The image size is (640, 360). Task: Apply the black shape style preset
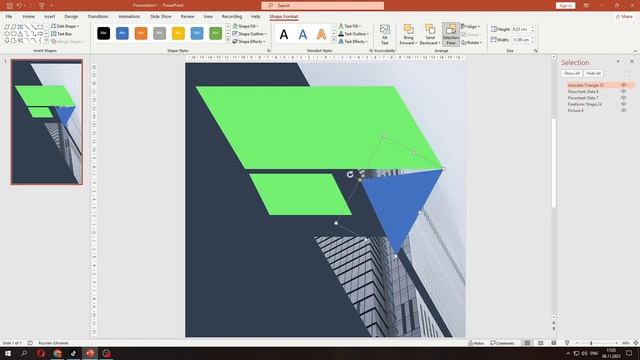pos(104,33)
